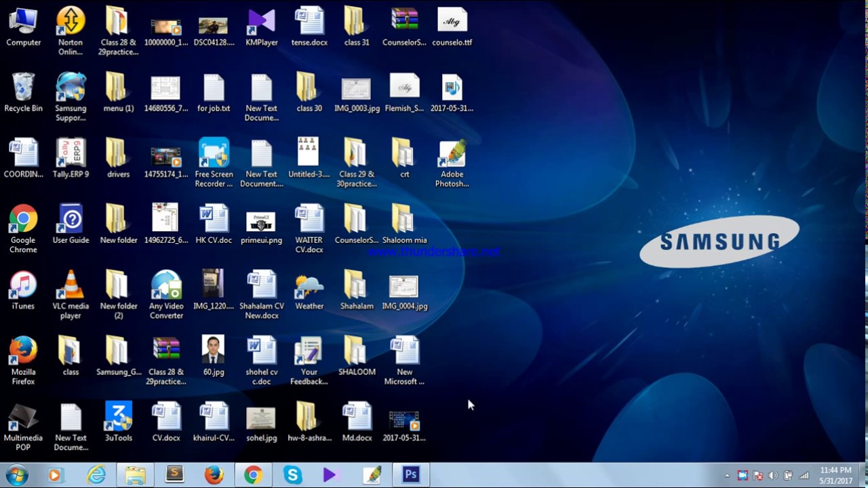
Task: Open khairul-CV document
Action: (214, 422)
